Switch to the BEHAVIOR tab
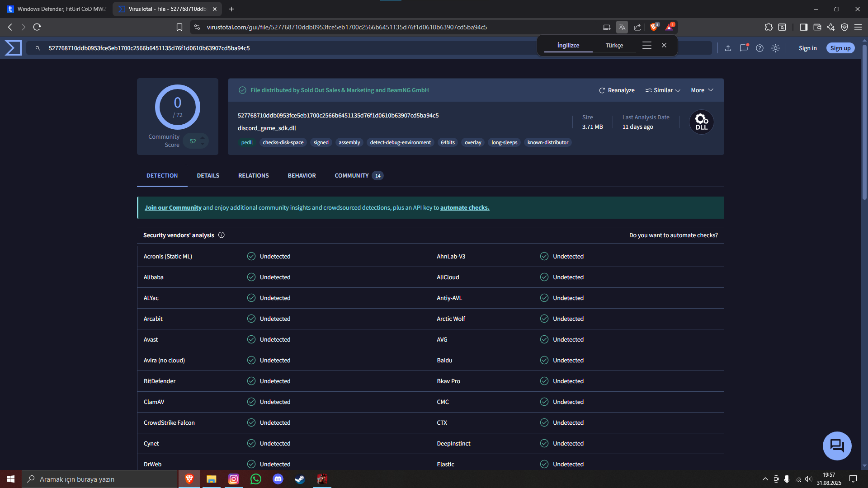 (x=302, y=175)
